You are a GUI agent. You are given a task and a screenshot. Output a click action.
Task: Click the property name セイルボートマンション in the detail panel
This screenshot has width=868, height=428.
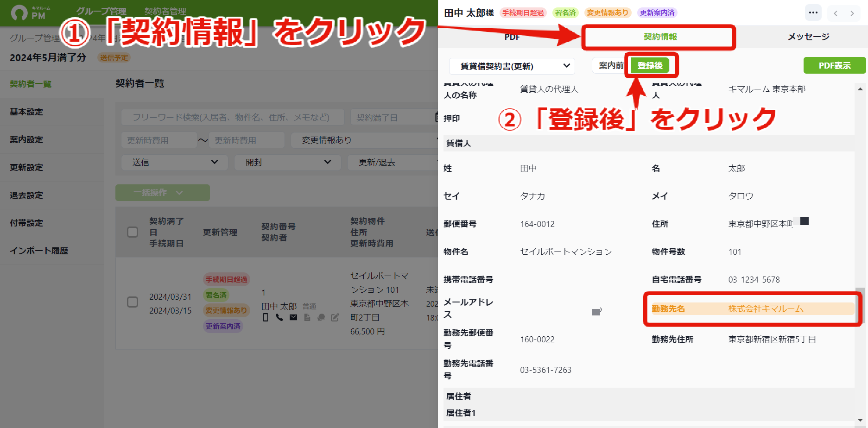(566, 252)
